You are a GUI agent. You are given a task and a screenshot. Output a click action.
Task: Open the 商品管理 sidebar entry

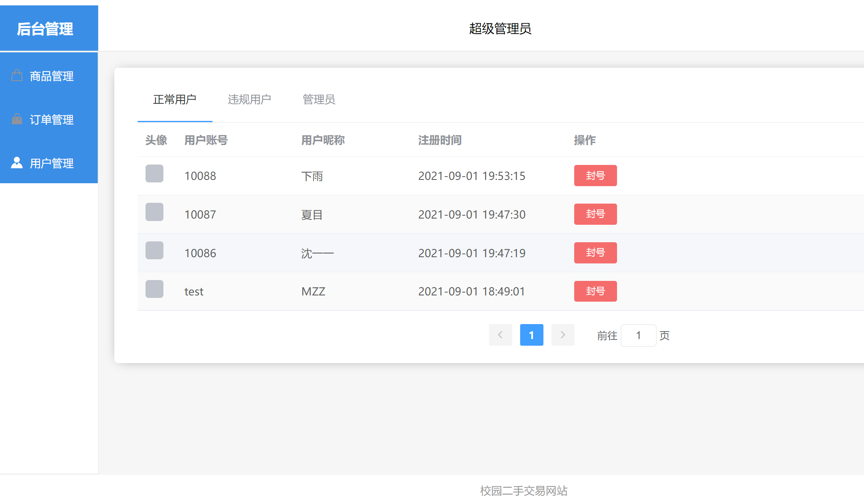(51, 76)
